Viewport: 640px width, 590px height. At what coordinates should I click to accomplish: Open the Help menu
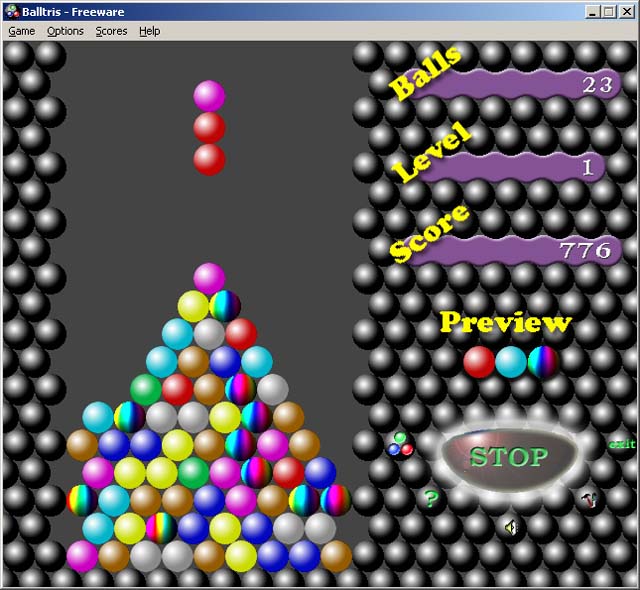point(149,31)
